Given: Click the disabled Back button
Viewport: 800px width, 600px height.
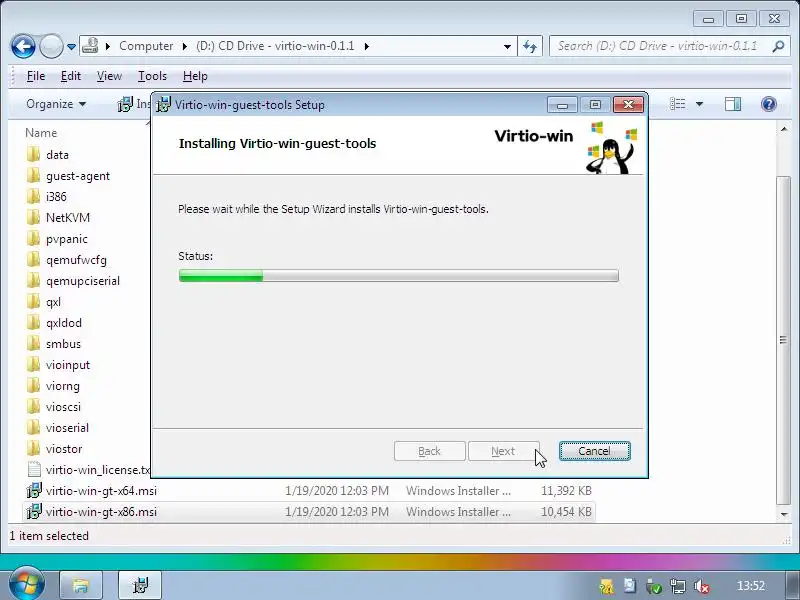Looking at the screenshot, I should 430,451.
